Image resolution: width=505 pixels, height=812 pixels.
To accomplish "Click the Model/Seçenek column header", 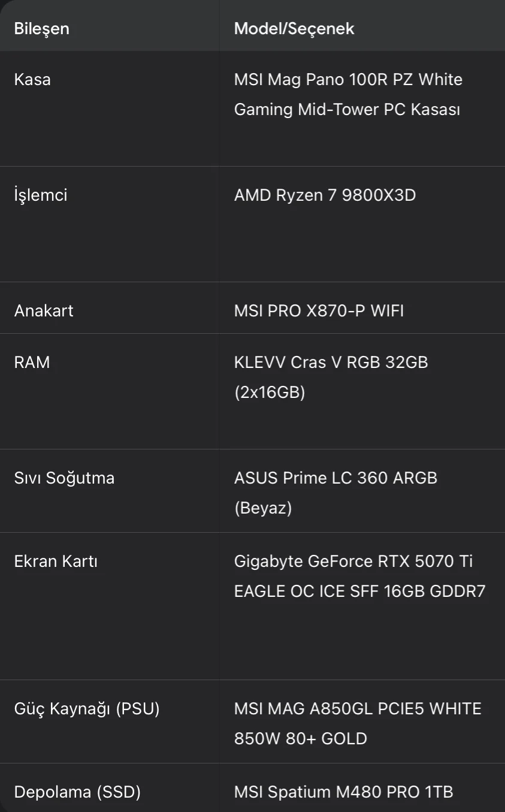I will (x=294, y=28).
